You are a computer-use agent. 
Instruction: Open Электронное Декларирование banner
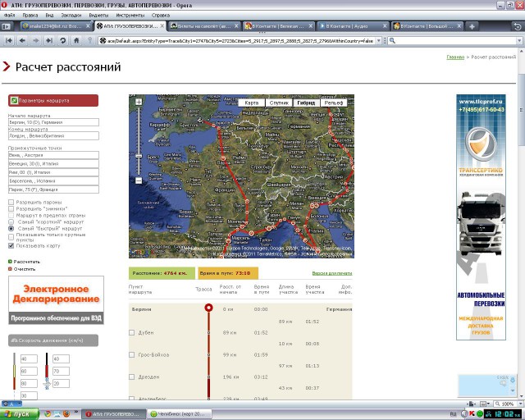click(56, 300)
